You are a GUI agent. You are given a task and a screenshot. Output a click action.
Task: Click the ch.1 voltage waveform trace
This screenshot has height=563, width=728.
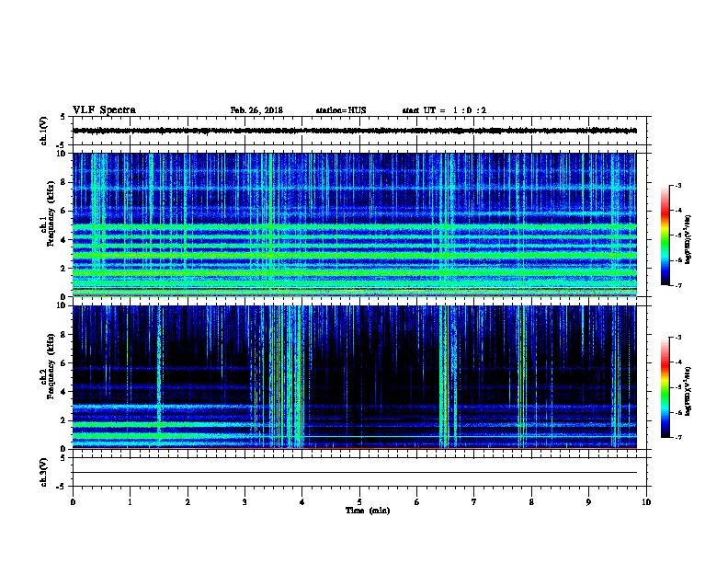click(355, 131)
